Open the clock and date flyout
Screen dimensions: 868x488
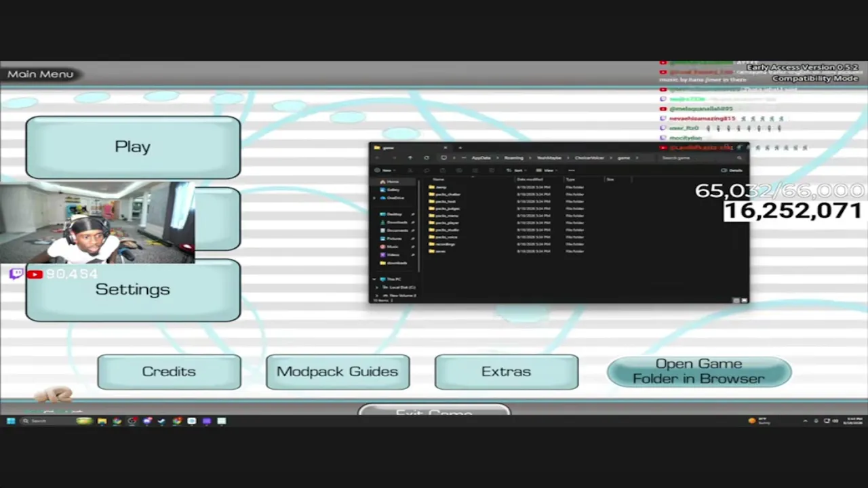pyautogui.click(x=854, y=421)
